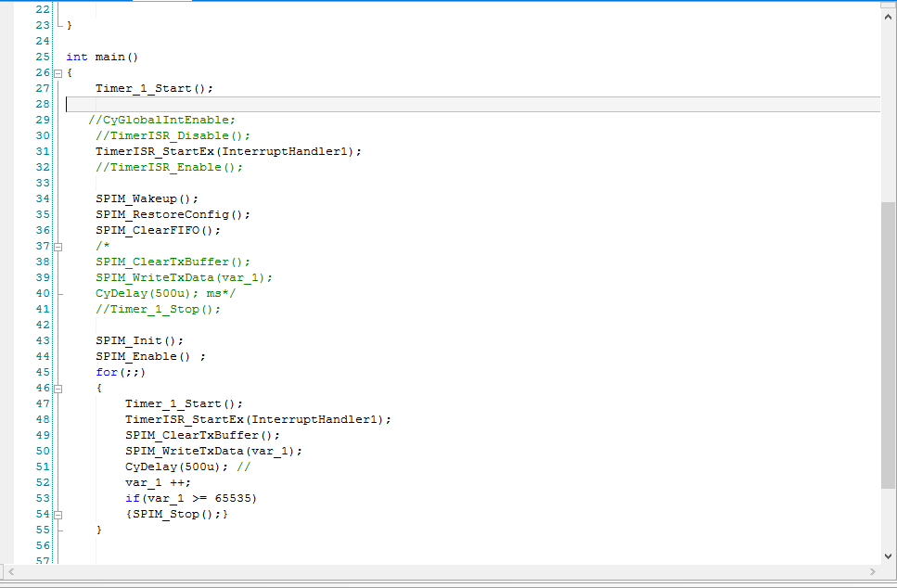Image resolution: width=897 pixels, height=588 pixels.
Task: Collapse the main function fold at line 26
Action: [58, 73]
